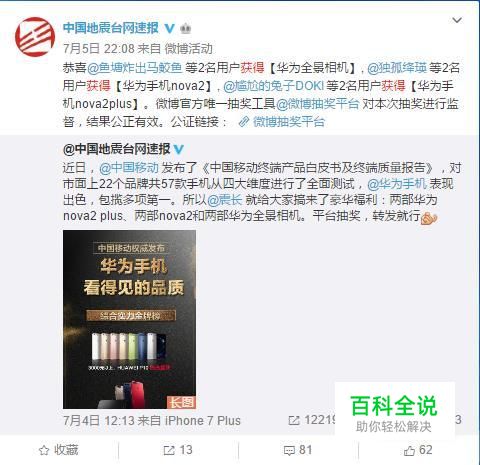Open the reposted @中国地震台网速报 author link
Screen dimensions: 480x465
click(117, 149)
